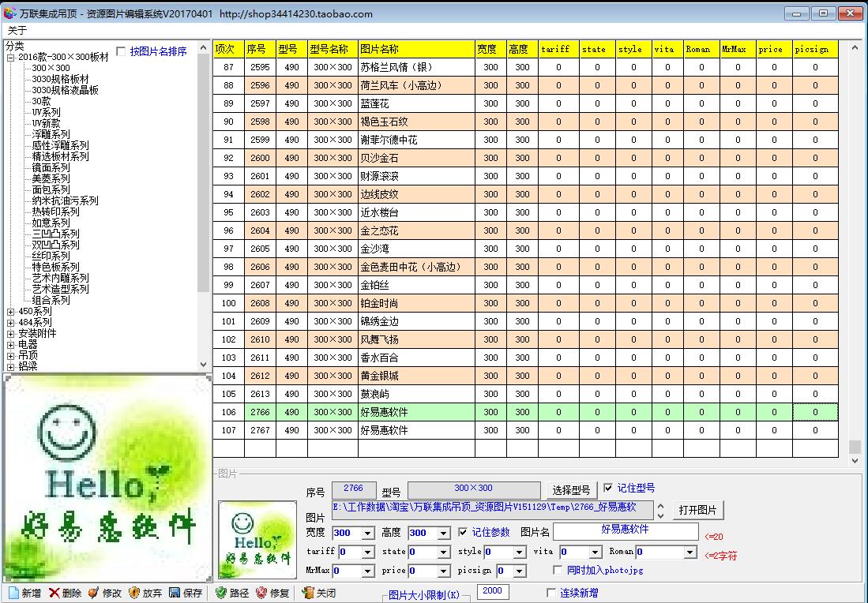This screenshot has width=868, height=603.
Task: Select the row 蓝莲花
Action: (x=525, y=103)
